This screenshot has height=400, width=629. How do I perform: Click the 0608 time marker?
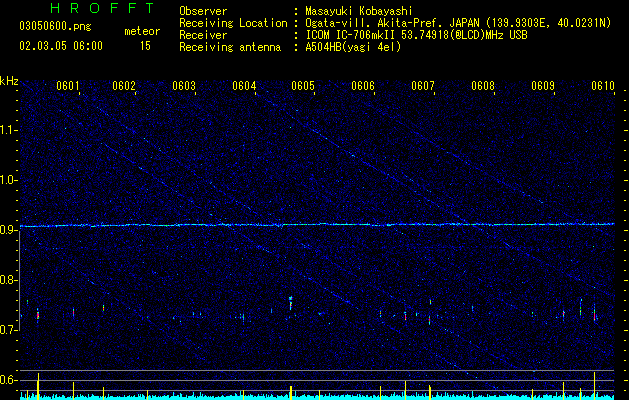coord(483,86)
